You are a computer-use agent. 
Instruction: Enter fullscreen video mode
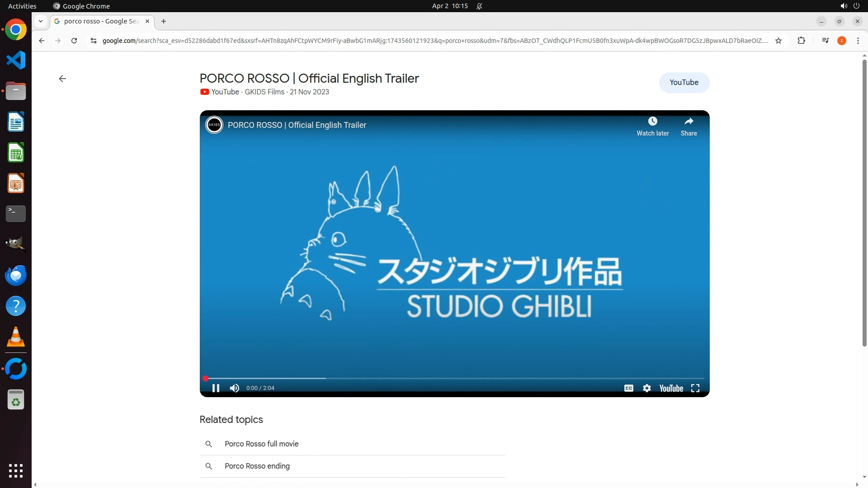coord(695,388)
